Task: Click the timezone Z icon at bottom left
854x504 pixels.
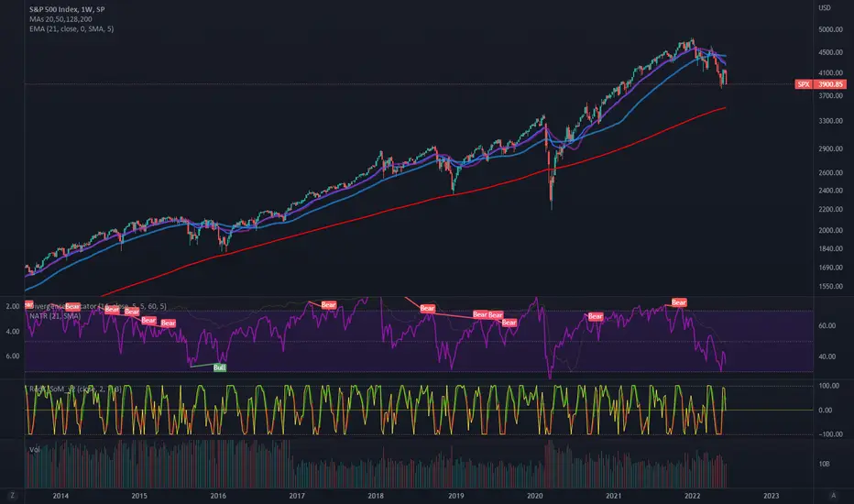Action: tap(12, 495)
